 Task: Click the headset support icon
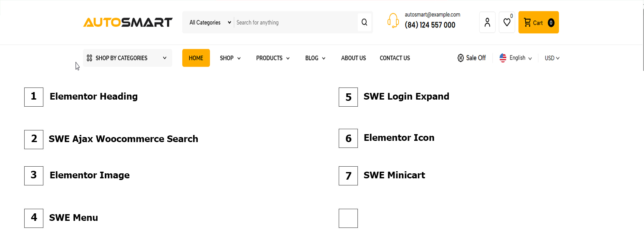point(393,21)
